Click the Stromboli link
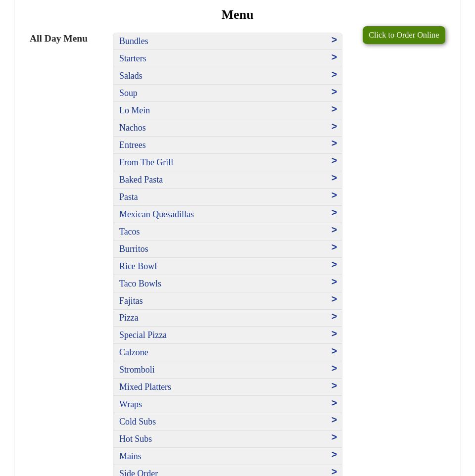The height and width of the screenshot is (476, 475). coord(137,370)
